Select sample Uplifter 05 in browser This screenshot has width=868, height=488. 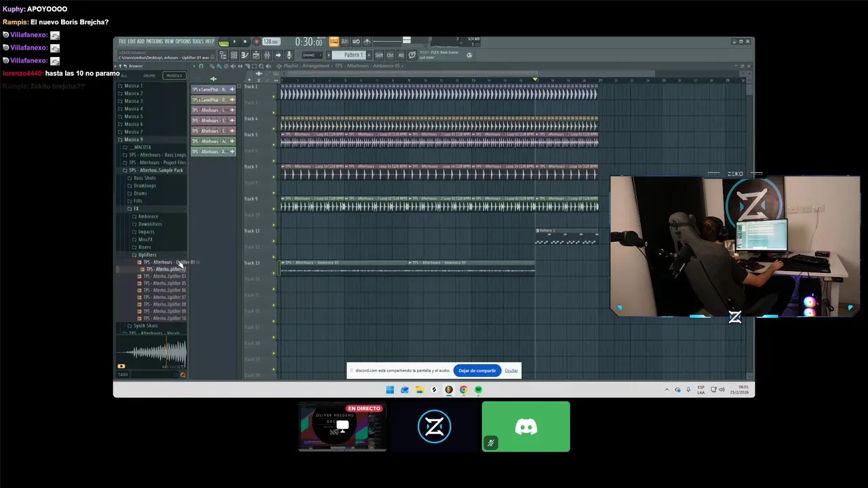163,283
